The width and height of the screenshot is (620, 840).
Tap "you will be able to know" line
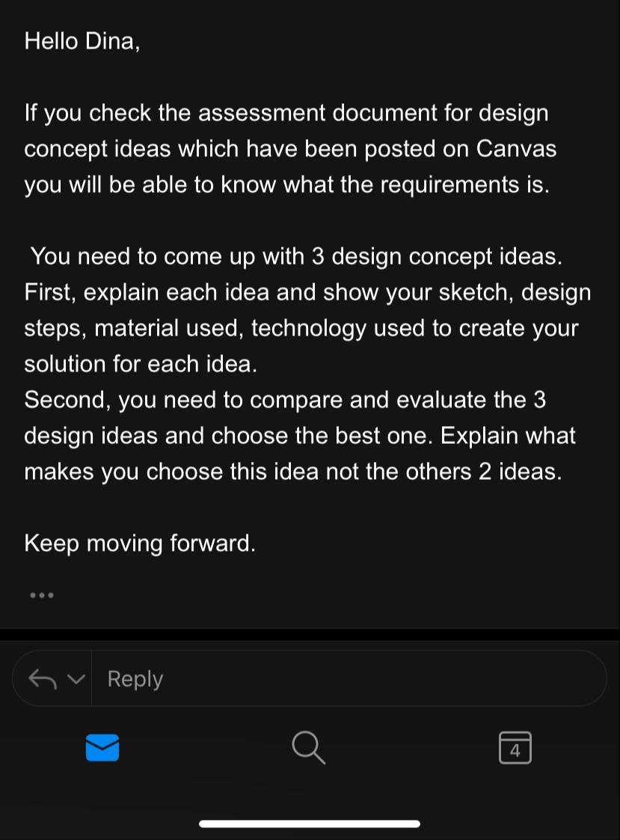point(287,185)
